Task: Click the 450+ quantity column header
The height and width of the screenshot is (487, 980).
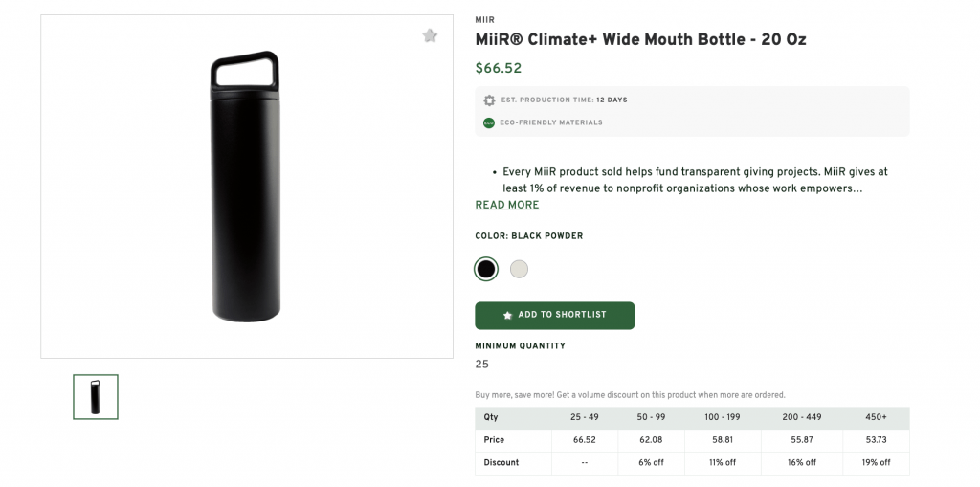Action: coord(876,417)
